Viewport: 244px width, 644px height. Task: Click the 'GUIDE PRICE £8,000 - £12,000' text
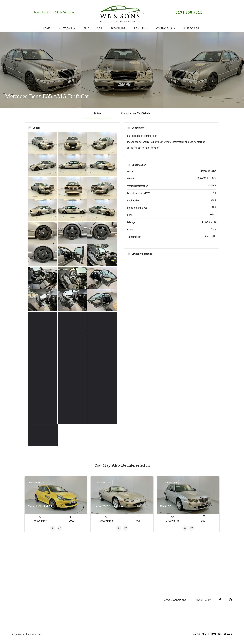tap(143, 148)
